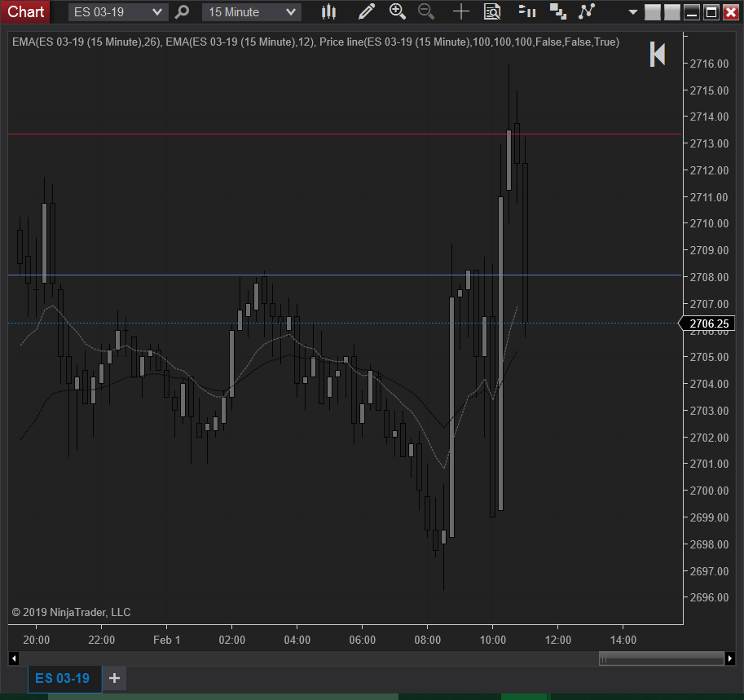Image resolution: width=744 pixels, height=700 pixels.
Task: Click the zoom in magnifier icon
Action: point(397,12)
